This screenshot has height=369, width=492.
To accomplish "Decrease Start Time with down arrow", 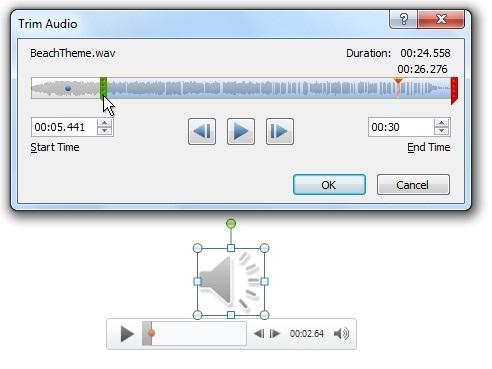I will coord(105,131).
